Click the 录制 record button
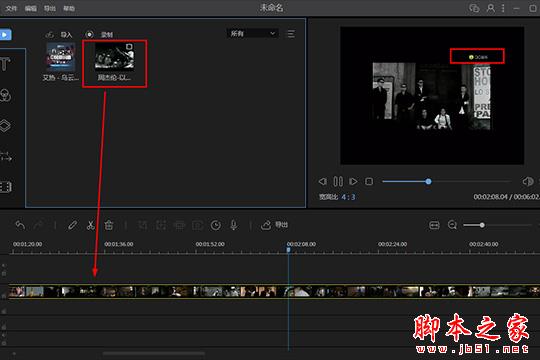Screen dimensions: 540x360 [99, 35]
